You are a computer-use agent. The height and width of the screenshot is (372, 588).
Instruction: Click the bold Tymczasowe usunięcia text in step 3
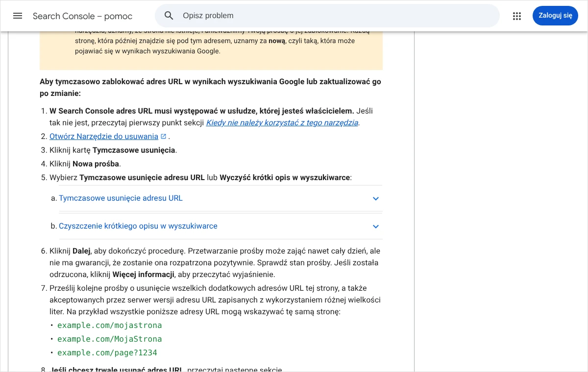[134, 150]
